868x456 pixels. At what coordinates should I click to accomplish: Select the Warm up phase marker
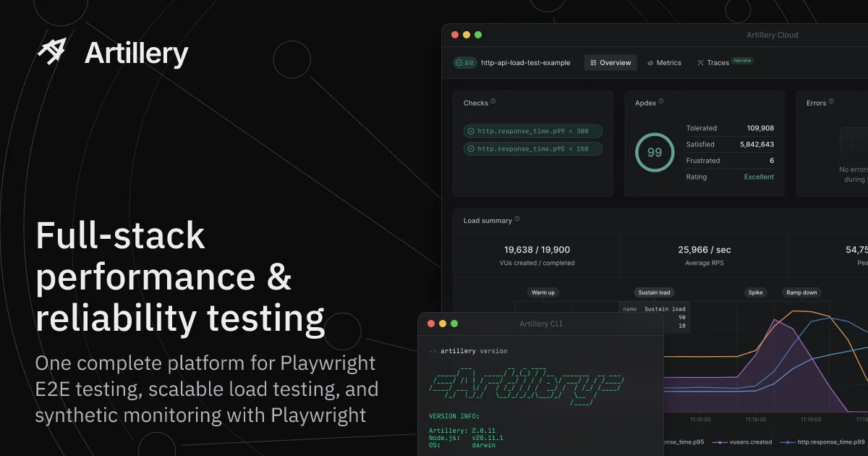coord(543,292)
